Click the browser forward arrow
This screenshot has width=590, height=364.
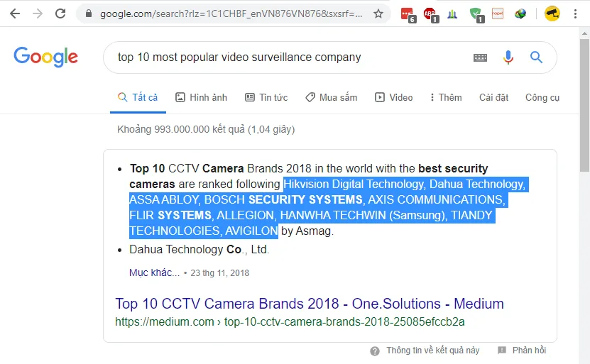coord(38,14)
